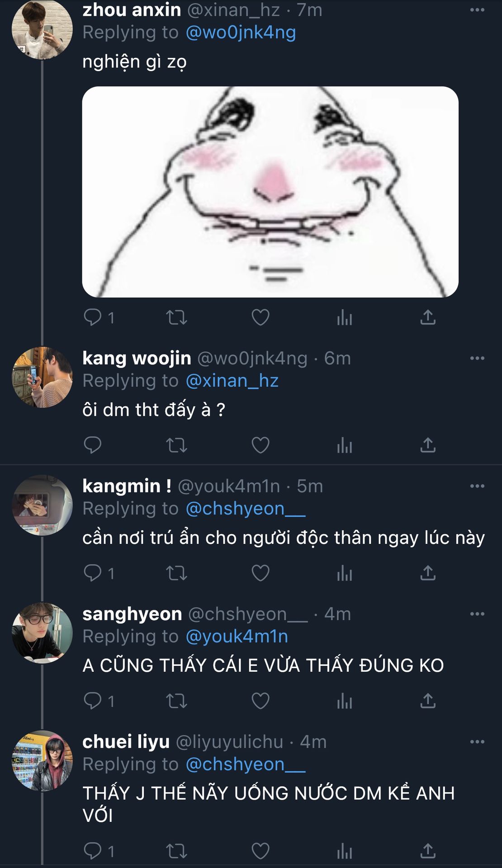The height and width of the screenshot is (868, 502).
Task: Share zhou anxin's meme tweet
Action: (428, 317)
